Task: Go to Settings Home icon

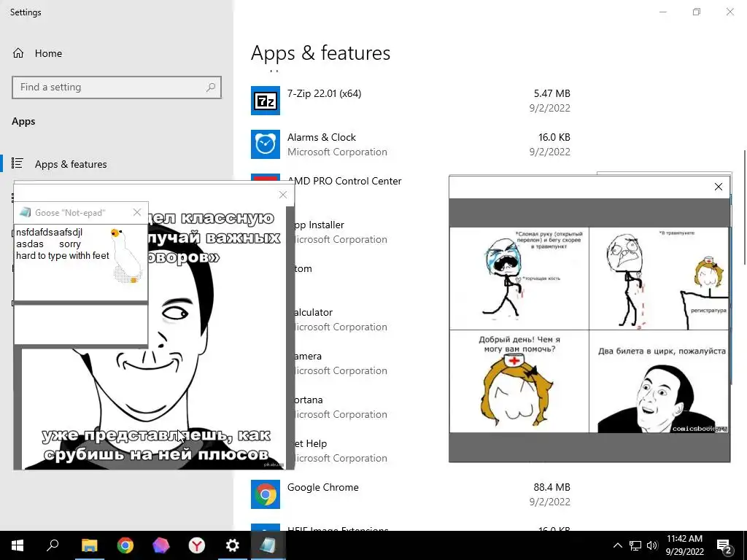Action: tap(18, 52)
